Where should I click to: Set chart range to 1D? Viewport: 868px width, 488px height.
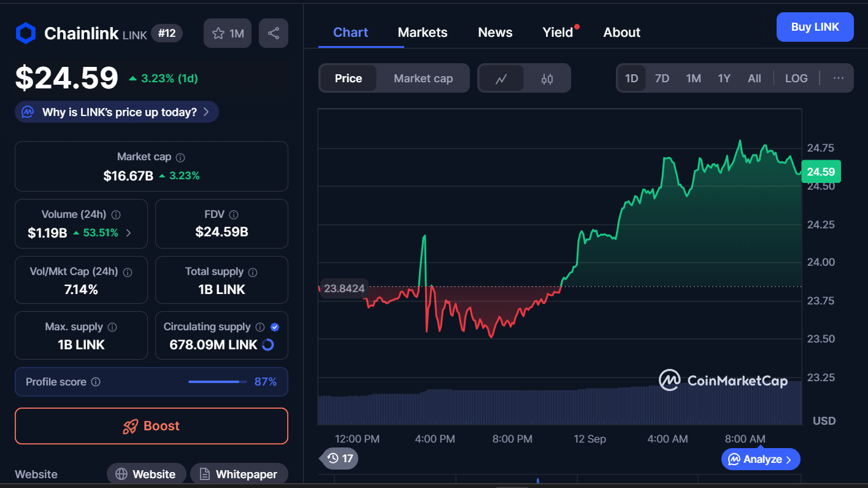tap(631, 79)
